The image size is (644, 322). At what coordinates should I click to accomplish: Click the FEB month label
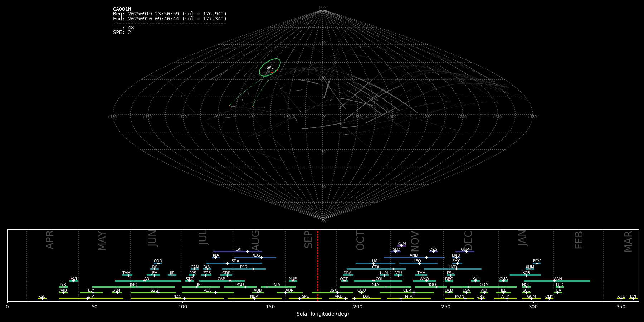point(579,240)
